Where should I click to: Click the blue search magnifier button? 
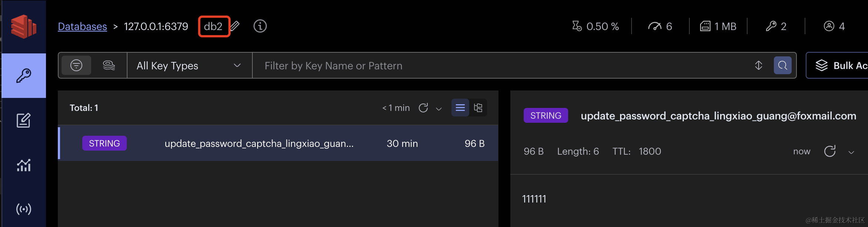[782, 66]
